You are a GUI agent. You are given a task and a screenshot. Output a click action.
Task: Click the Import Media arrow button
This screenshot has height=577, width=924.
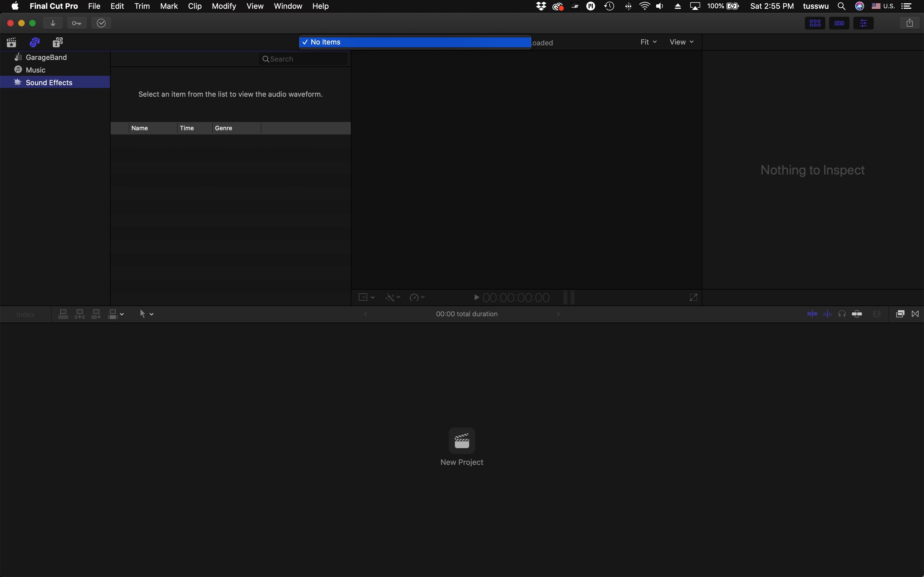click(53, 23)
